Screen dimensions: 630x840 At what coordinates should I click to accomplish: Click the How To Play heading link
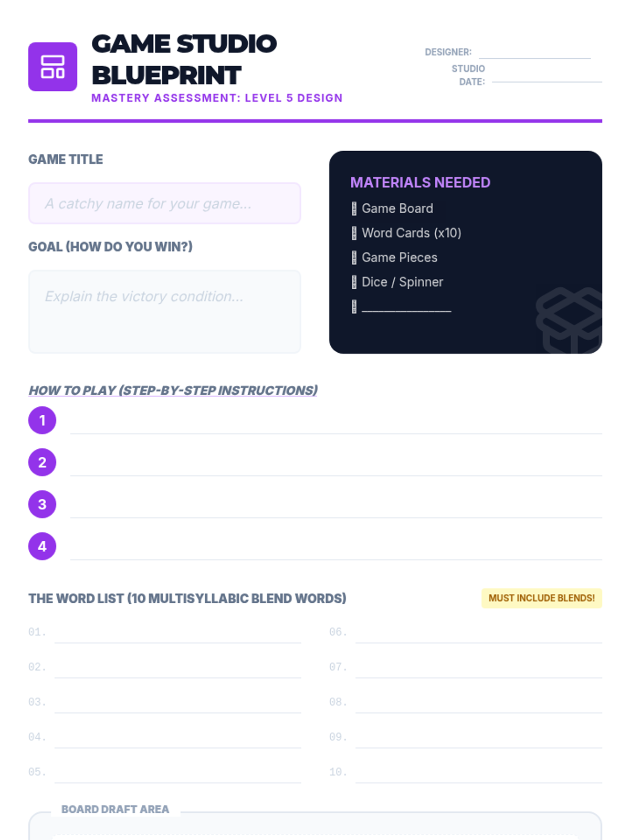173,391
